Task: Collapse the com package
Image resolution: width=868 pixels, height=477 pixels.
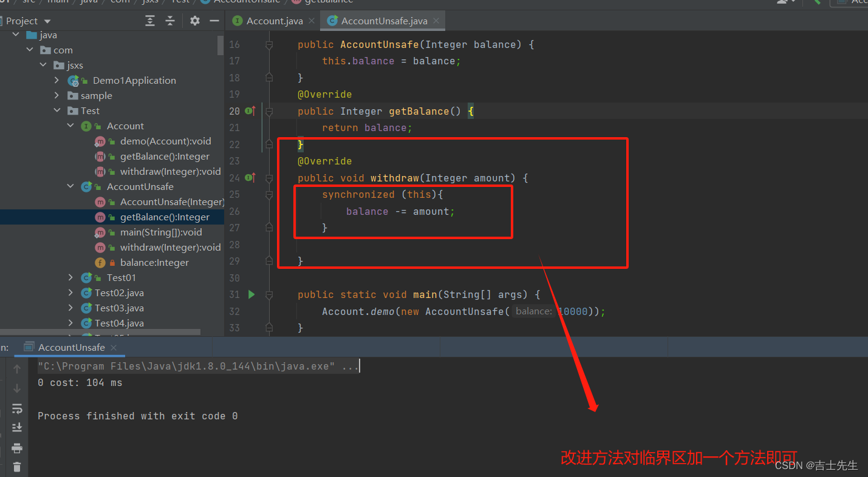Action: tap(30, 50)
